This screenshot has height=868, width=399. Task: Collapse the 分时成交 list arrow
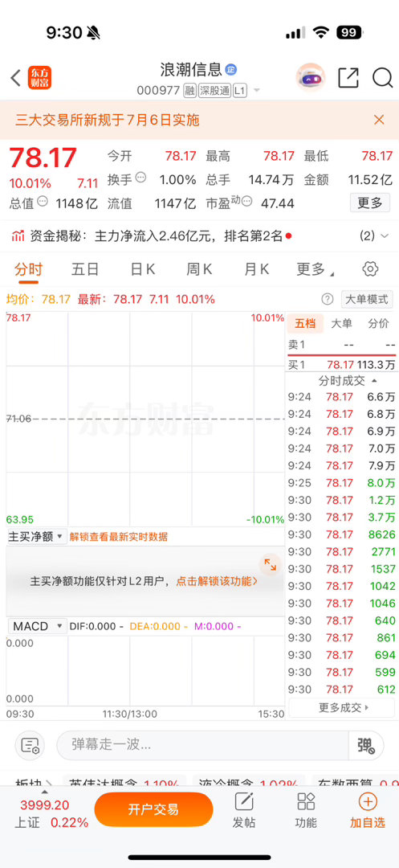point(374,382)
